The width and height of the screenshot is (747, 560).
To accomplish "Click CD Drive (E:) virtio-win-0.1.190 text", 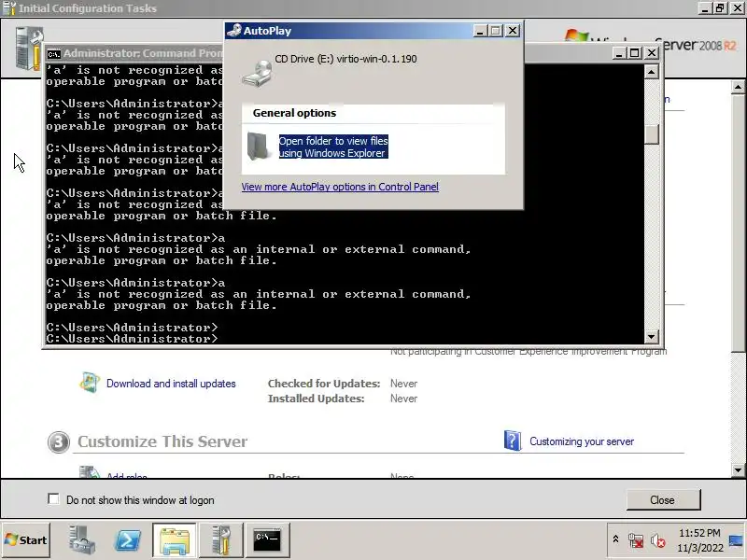I will (x=345, y=59).
